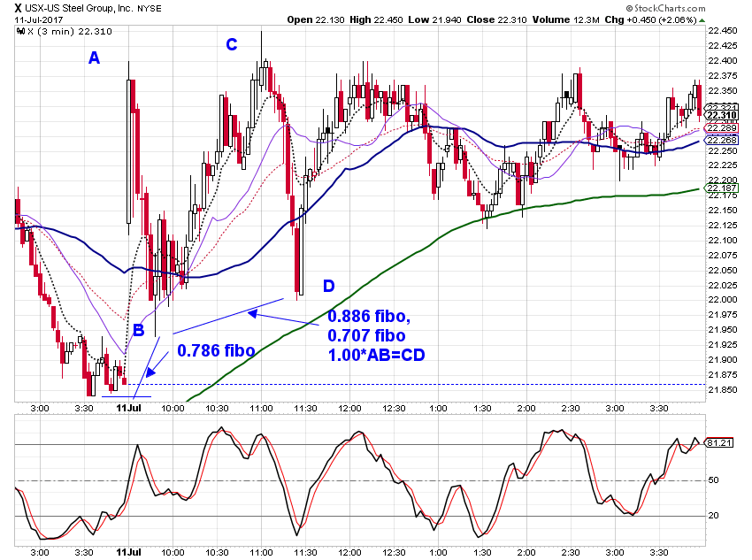Select the 'USX-US Steel Group, Inc.' chart title
The height and width of the screenshot is (560, 752).
pos(79,8)
